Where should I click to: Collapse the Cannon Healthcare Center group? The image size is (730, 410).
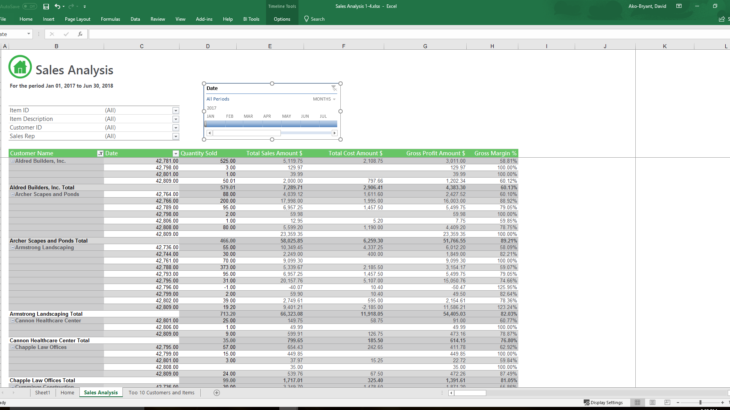13,321
